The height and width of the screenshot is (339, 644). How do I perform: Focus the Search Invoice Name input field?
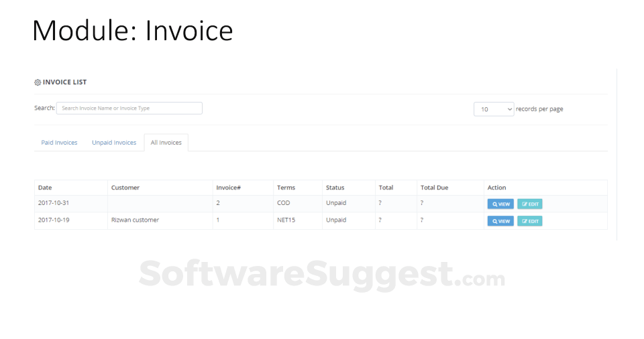(x=129, y=108)
